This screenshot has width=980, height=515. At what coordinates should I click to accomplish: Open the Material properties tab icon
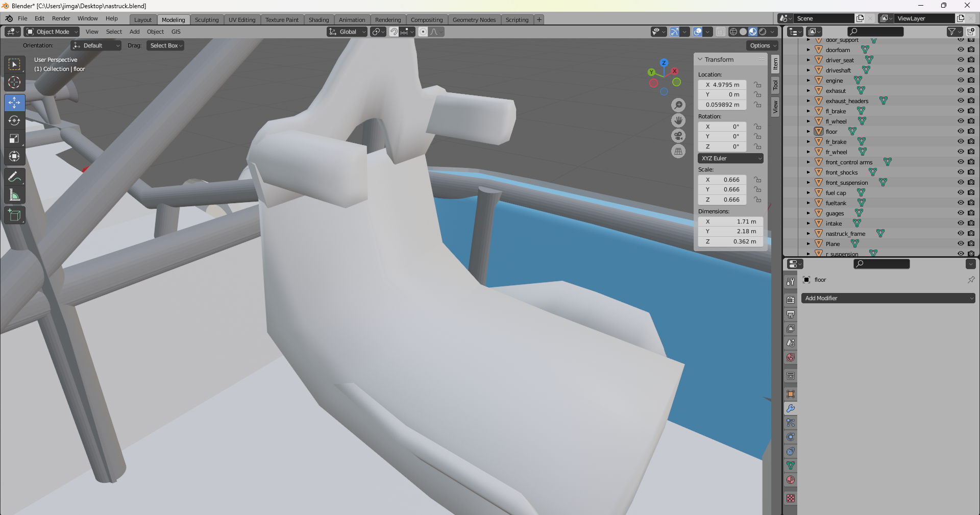tap(791, 480)
